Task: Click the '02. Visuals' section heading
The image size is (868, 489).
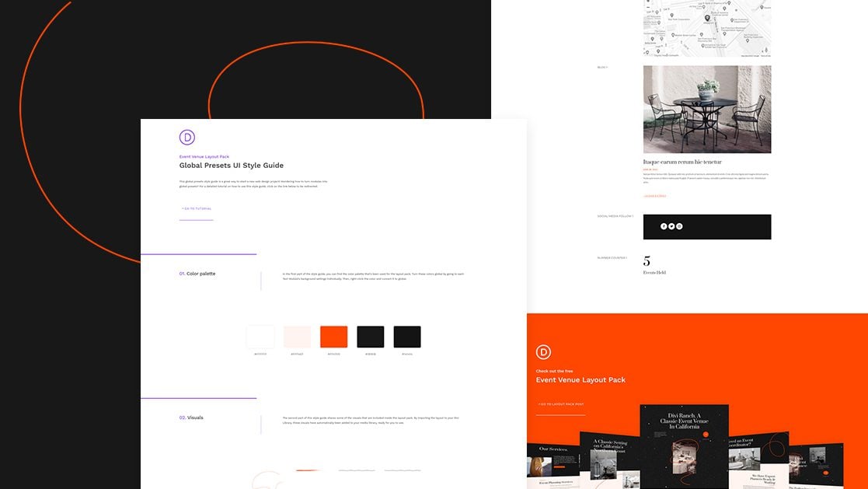Action: coord(191,417)
